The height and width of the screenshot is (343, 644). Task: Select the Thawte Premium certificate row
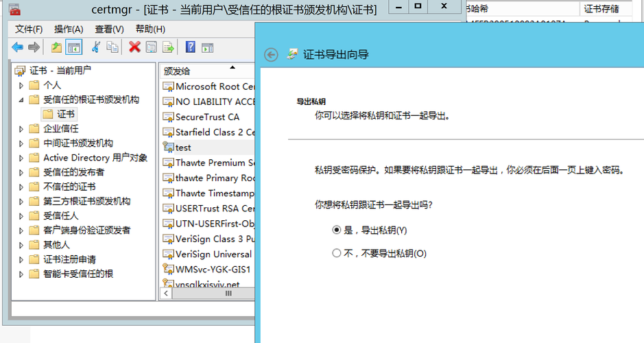click(x=208, y=163)
